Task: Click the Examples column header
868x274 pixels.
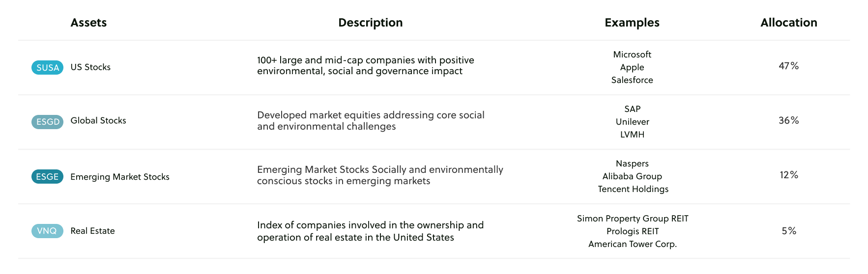Action: pyautogui.click(x=632, y=23)
